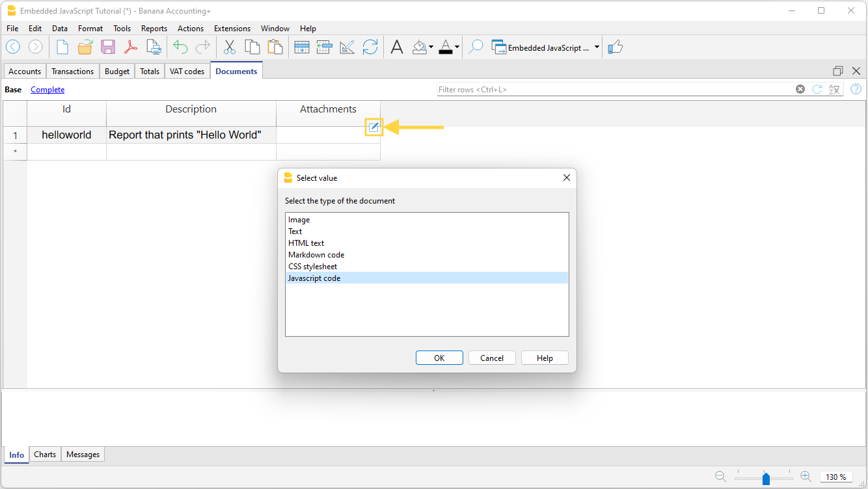The height and width of the screenshot is (489, 868).
Task: Click the Undo arrow icon
Action: (x=180, y=47)
